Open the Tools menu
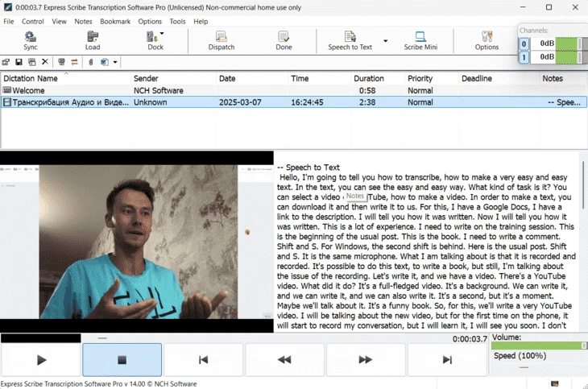Image resolution: width=588 pixels, height=389 pixels. 177,22
